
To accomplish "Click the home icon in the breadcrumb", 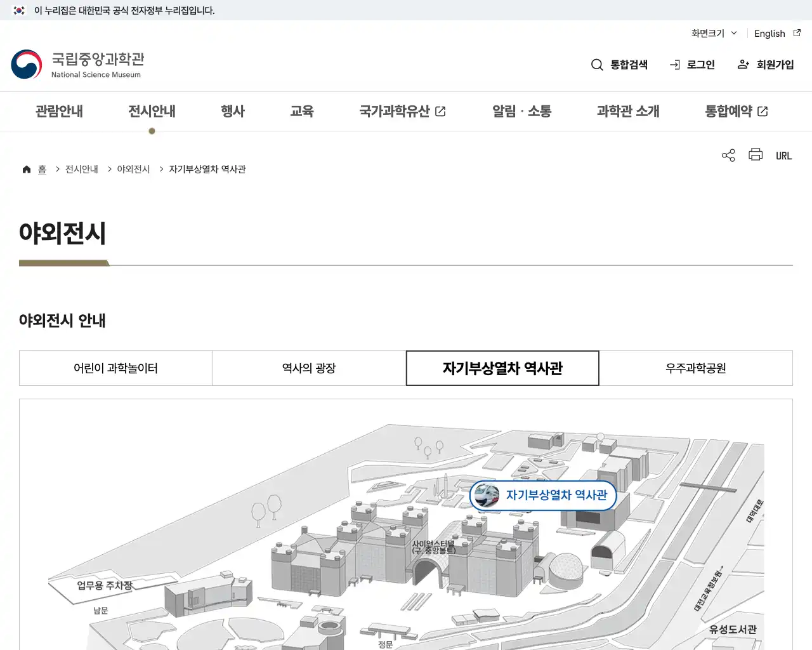I will [27, 169].
